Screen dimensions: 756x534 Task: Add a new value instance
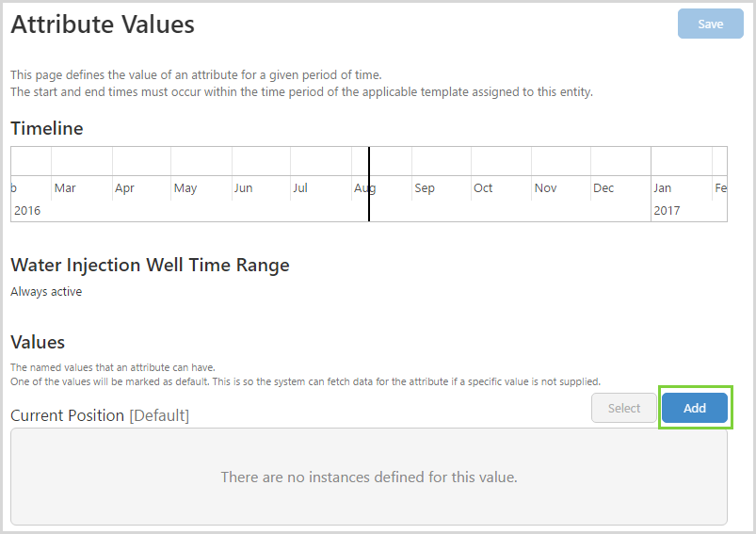(694, 409)
